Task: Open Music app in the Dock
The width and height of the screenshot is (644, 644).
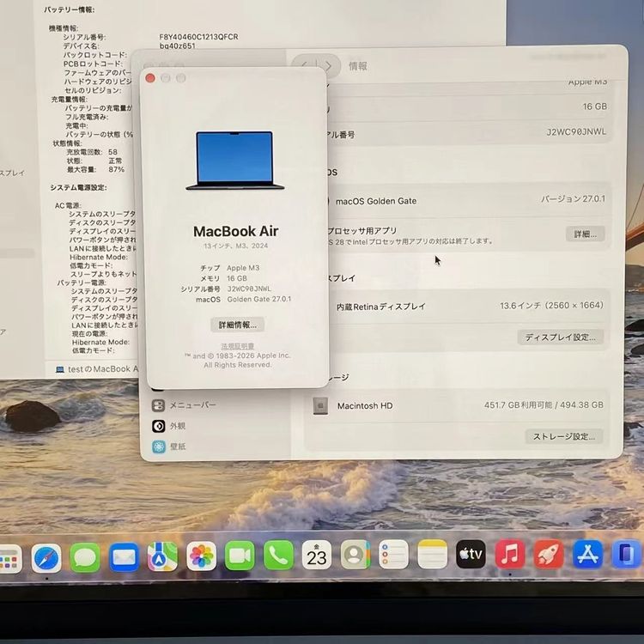Action: (510, 554)
